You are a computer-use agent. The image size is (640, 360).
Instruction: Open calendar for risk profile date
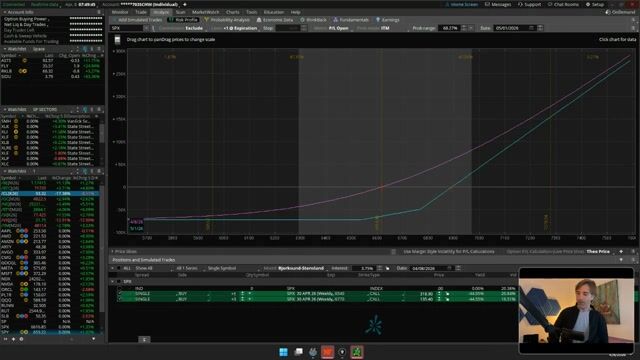click(x=531, y=28)
